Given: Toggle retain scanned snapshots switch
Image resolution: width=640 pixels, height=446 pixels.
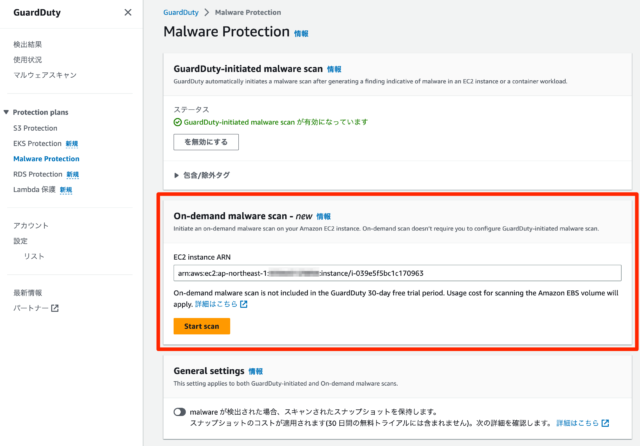Looking at the screenshot, I should (180, 412).
